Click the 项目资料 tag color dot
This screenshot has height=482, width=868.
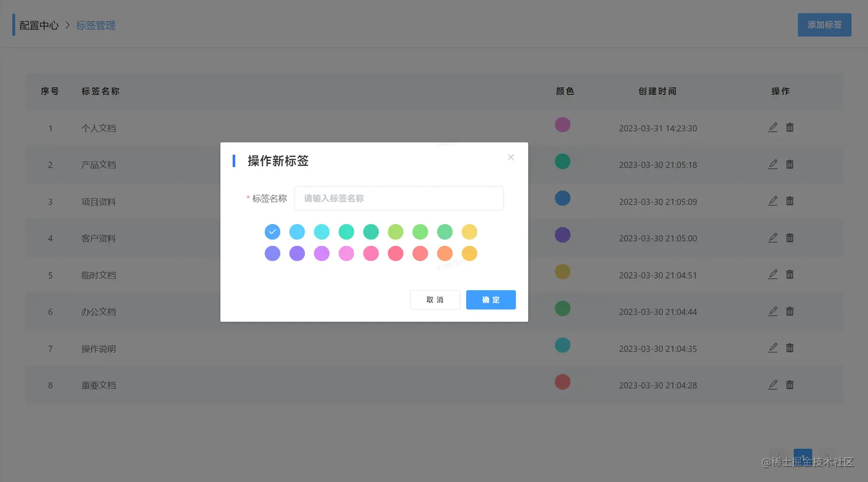[563, 198]
